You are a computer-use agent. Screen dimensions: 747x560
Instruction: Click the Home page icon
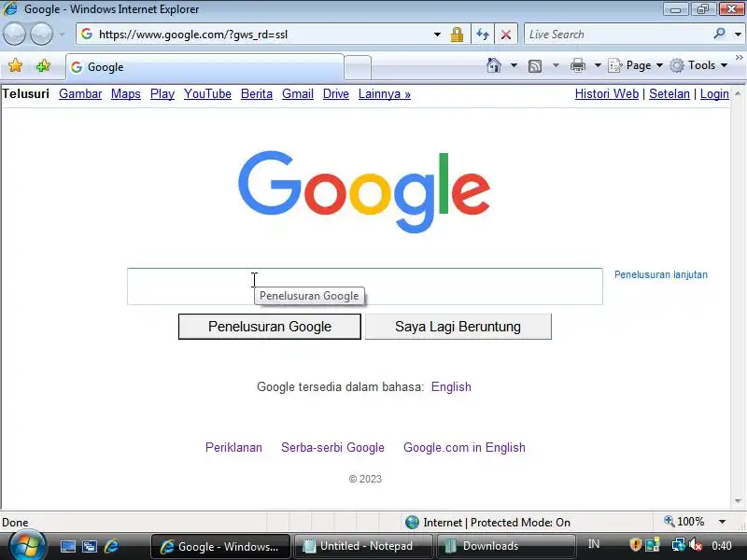[494, 65]
